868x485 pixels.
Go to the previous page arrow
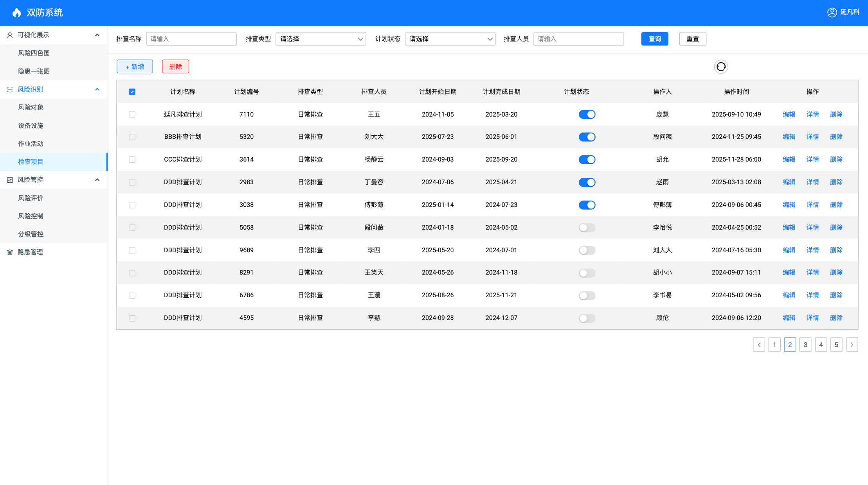coord(759,345)
